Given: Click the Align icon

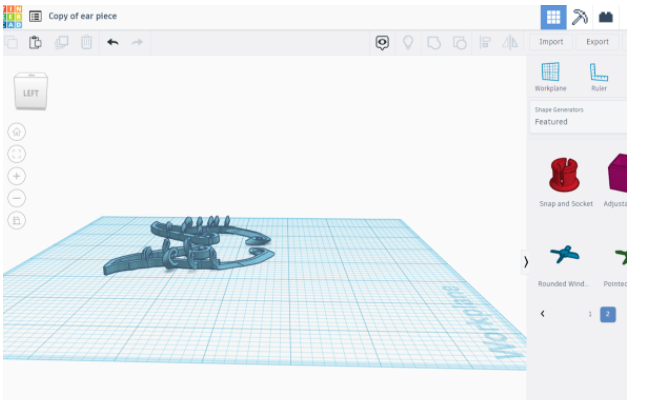Looking at the screenshot, I should (485, 42).
